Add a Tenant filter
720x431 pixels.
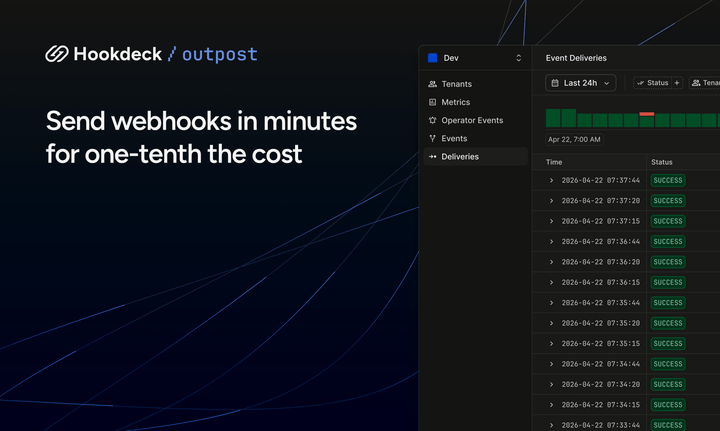pos(705,83)
